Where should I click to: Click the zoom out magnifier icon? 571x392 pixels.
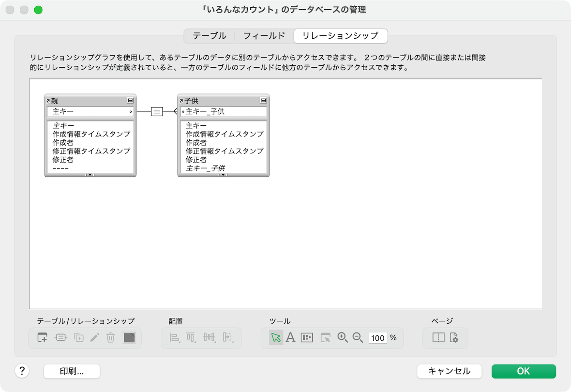pyautogui.click(x=358, y=338)
